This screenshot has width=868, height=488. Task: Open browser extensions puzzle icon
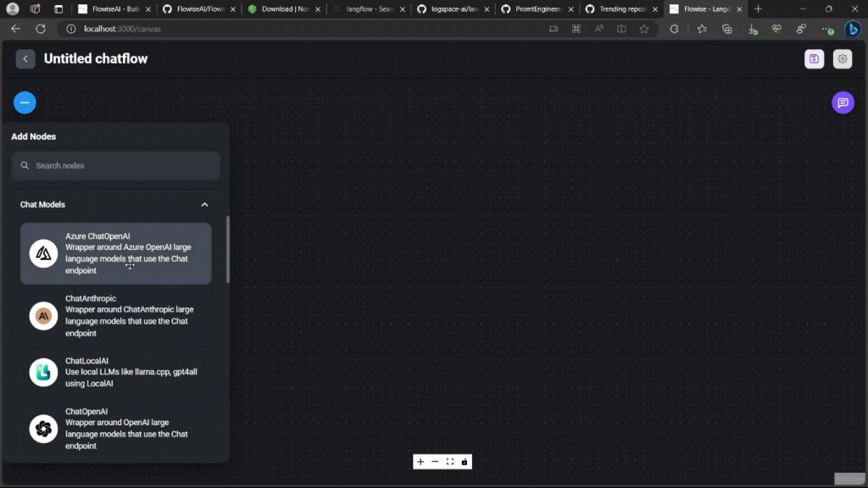(x=674, y=29)
